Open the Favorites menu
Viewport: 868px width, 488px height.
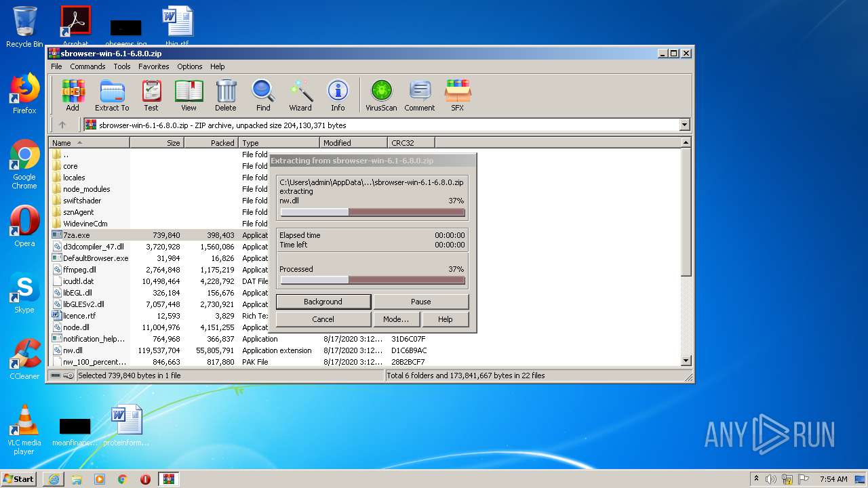pyautogui.click(x=154, y=66)
